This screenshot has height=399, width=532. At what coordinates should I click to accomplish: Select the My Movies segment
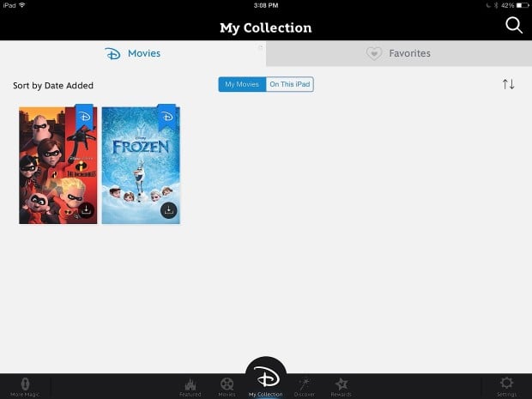[x=242, y=84]
